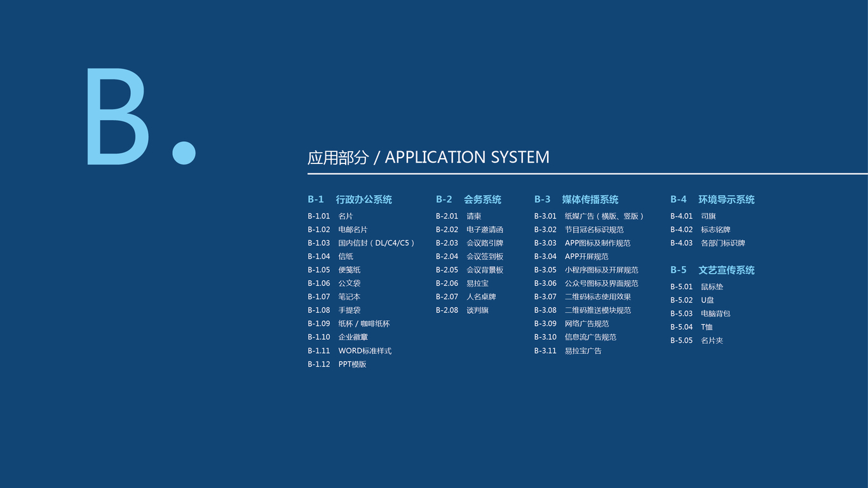Viewport: 868px width, 488px height.
Task: Click entry 'B-3.02 节目冠名标识规范'
Action: 579,229
